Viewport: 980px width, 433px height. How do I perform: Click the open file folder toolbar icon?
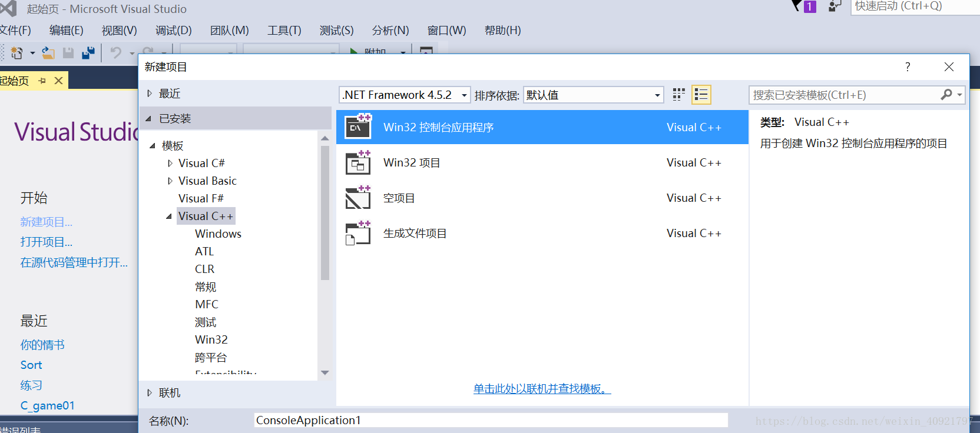click(48, 53)
